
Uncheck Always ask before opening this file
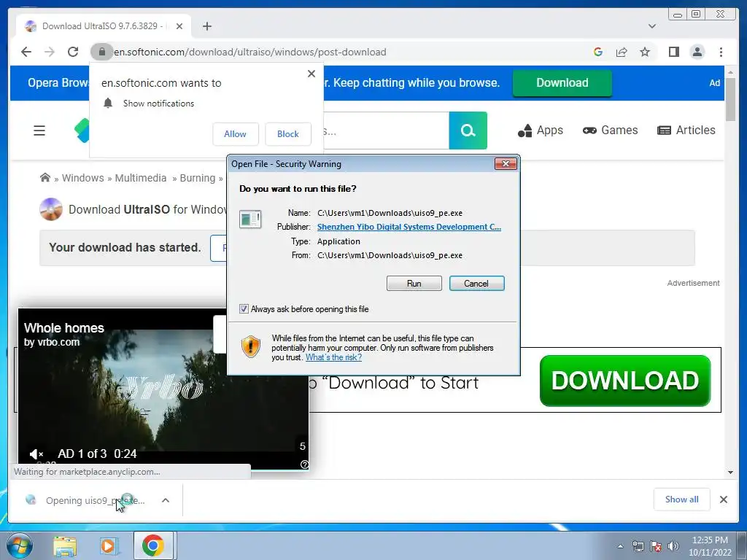click(244, 309)
